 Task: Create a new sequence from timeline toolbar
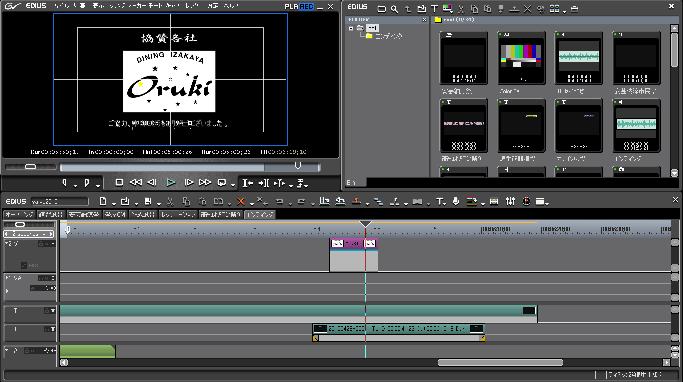(103, 201)
